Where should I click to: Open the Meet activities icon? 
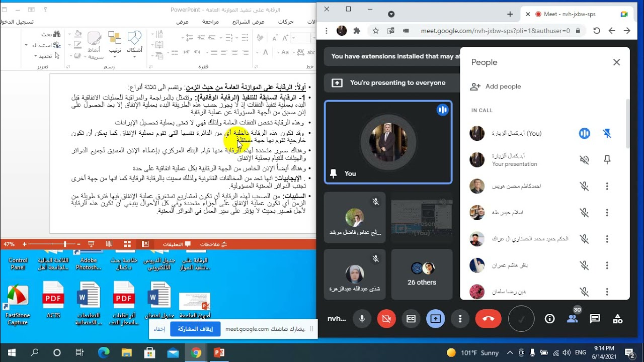click(617, 319)
